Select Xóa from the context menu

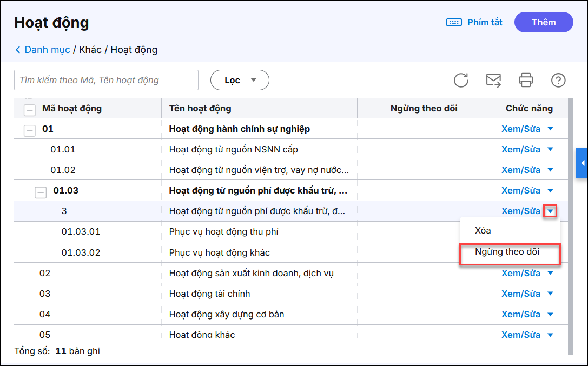point(483,230)
